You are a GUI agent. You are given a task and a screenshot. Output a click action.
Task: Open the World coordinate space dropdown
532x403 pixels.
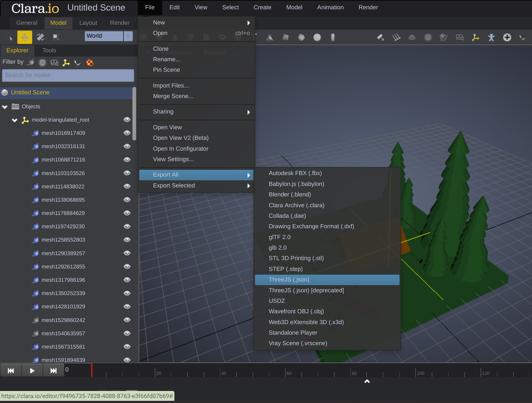coord(128,36)
